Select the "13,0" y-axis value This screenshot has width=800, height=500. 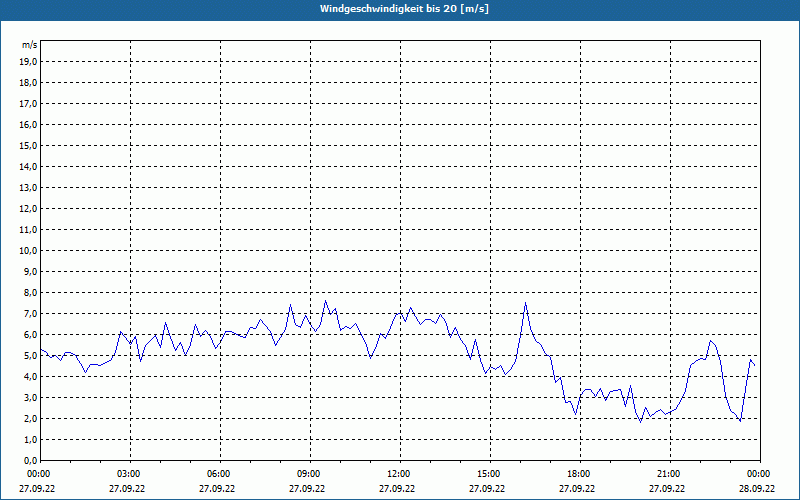point(29,188)
